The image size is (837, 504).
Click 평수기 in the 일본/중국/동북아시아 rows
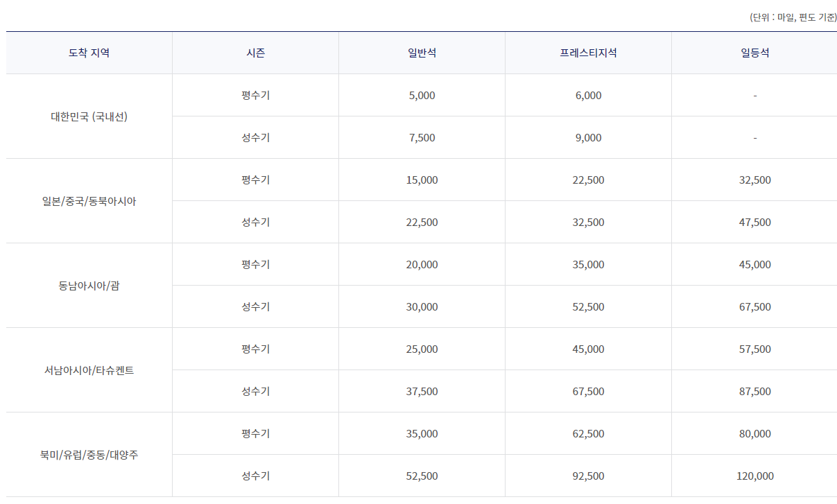click(255, 180)
